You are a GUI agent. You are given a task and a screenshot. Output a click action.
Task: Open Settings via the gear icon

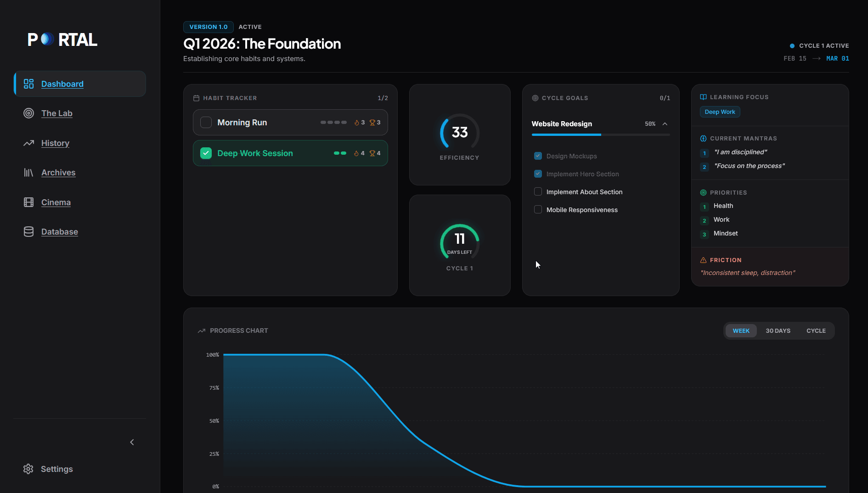point(28,469)
